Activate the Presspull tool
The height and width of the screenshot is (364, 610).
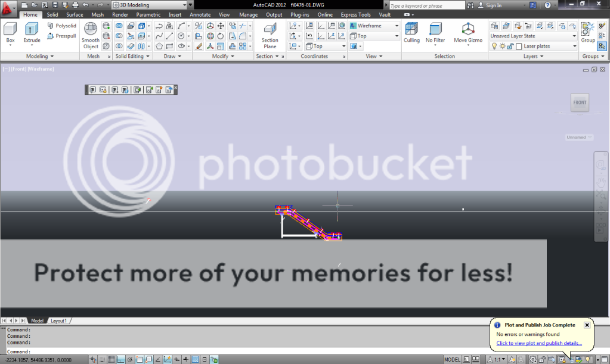(x=61, y=36)
